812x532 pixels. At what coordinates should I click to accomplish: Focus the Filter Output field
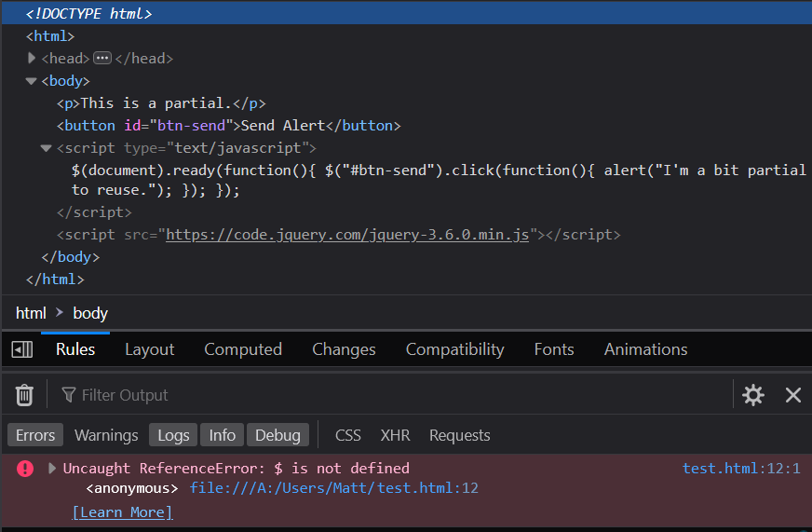[x=394, y=395]
